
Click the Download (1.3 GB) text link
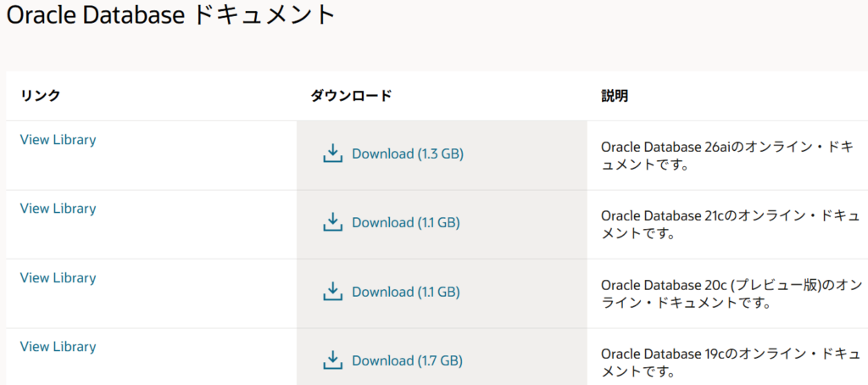[408, 154]
